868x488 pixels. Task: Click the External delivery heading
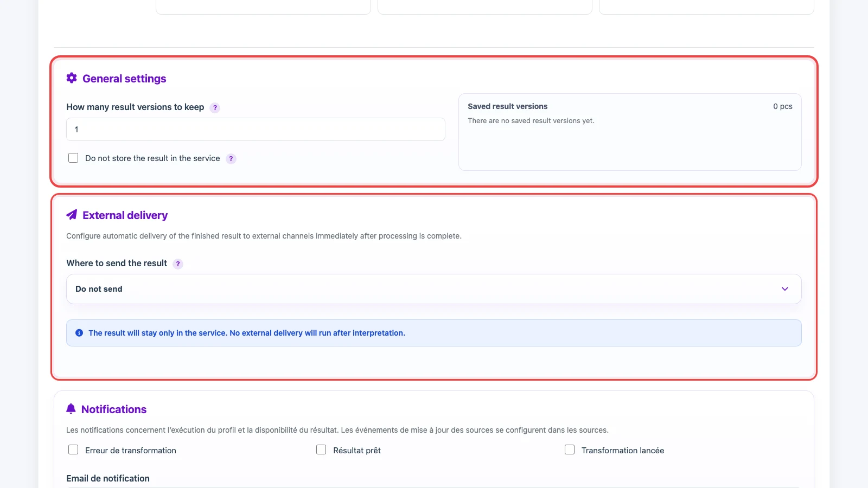[x=125, y=215]
